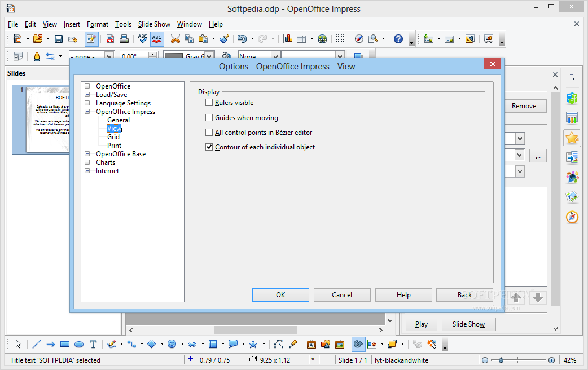
Task: Open the Slide Show menu
Action: (154, 24)
